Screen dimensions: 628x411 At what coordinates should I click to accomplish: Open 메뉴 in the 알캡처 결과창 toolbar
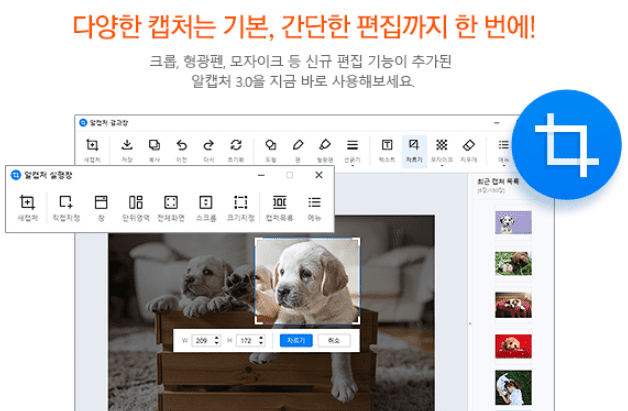pos(503,151)
